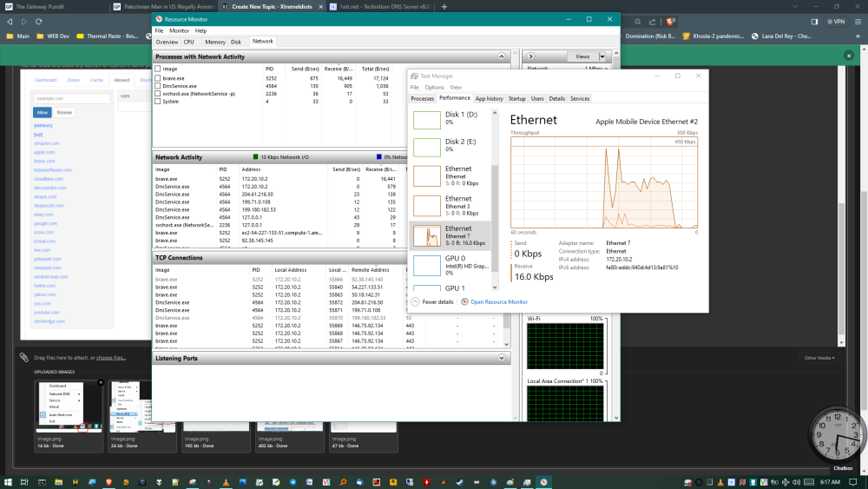Screen dimensions: 868x489
Task: Tick the DnsService.exe checkbox
Action: click(x=157, y=86)
